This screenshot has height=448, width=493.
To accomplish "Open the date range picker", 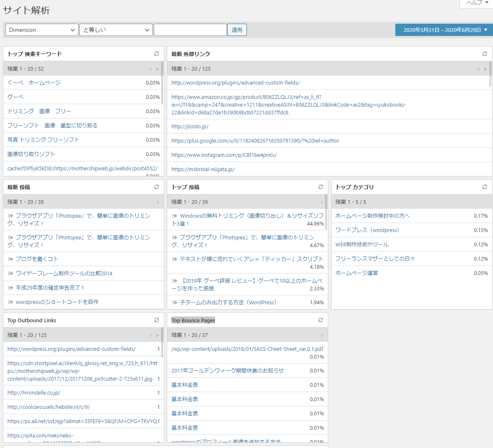I will coord(444,30).
